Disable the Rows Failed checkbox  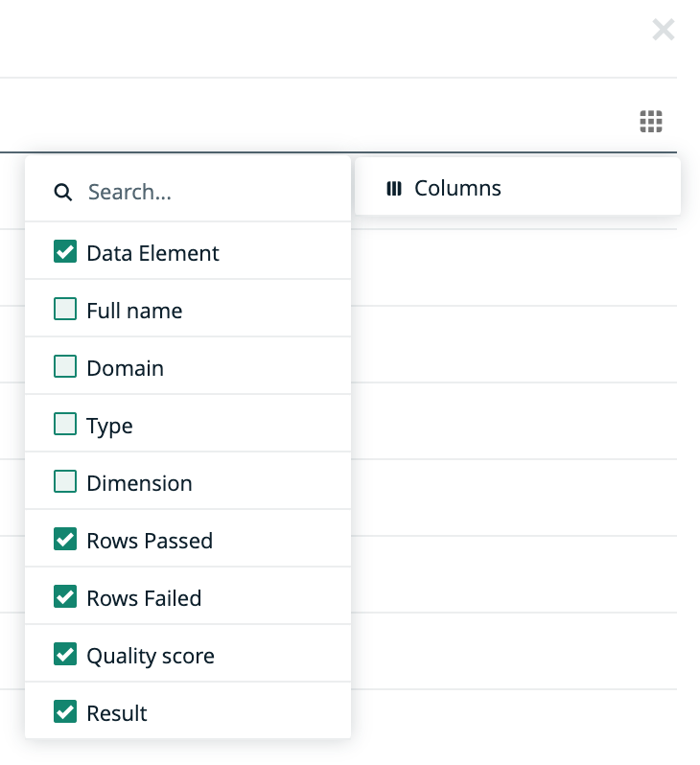pos(65,597)
